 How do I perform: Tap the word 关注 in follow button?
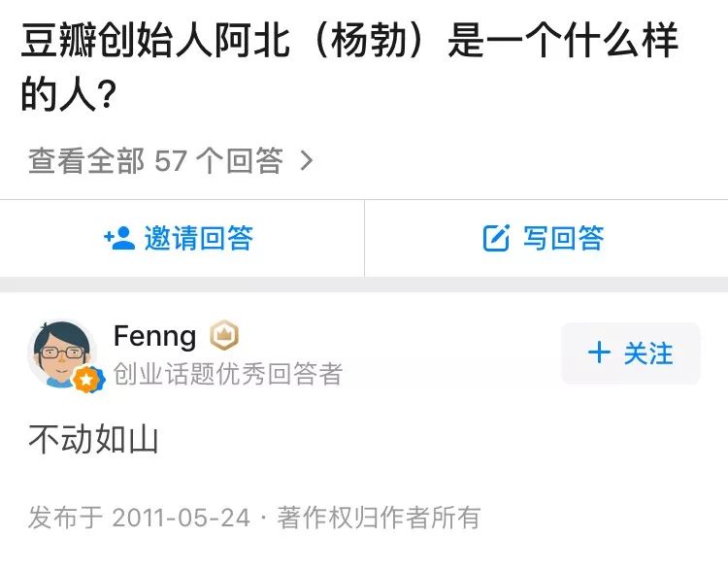pyautogui.click(x=648, y=353)
